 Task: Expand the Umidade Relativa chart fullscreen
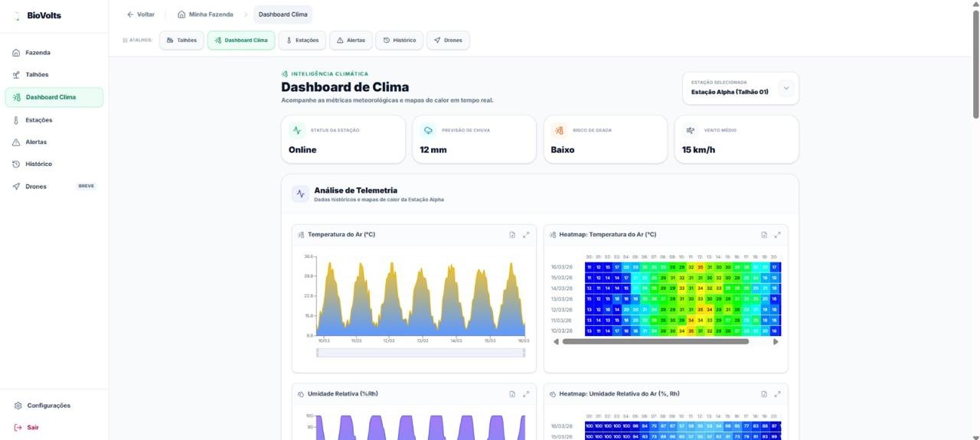pos(526,394)
